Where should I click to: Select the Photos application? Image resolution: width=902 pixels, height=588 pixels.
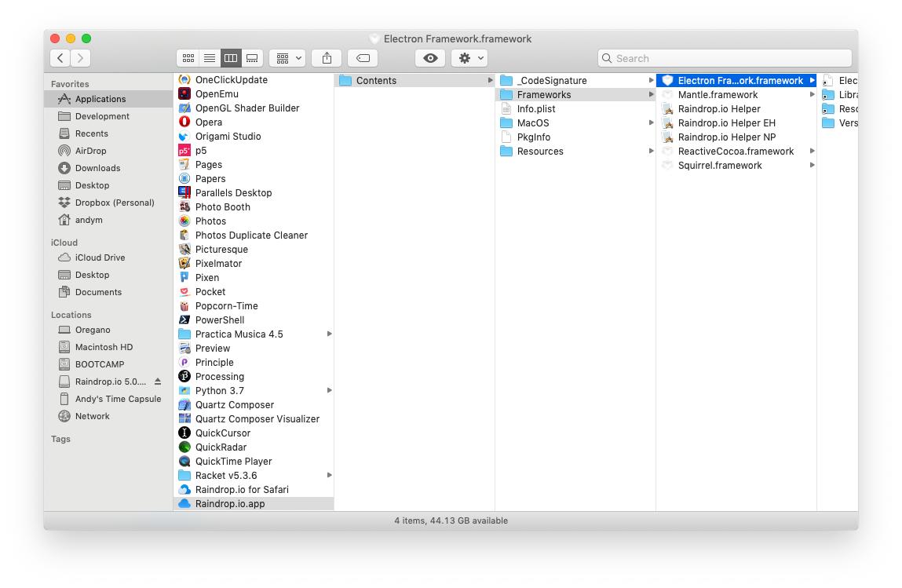point(254,221)
